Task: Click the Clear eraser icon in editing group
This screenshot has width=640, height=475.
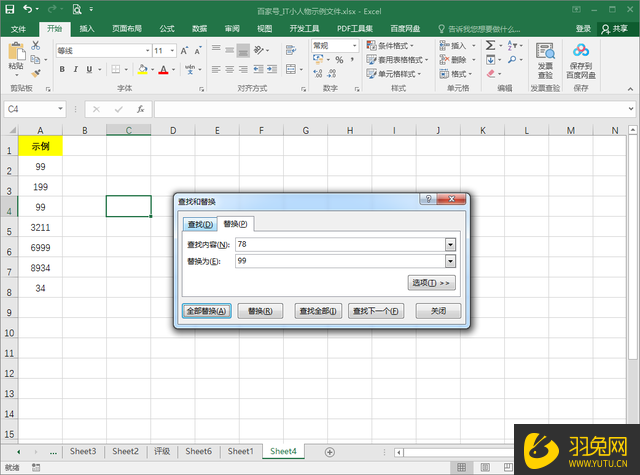Action: (x=491, y=74)
